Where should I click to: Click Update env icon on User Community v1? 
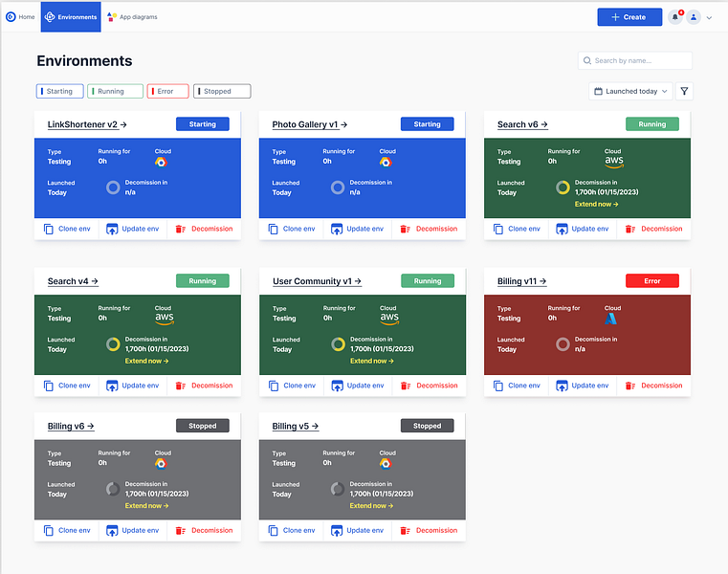coord(337,386)
